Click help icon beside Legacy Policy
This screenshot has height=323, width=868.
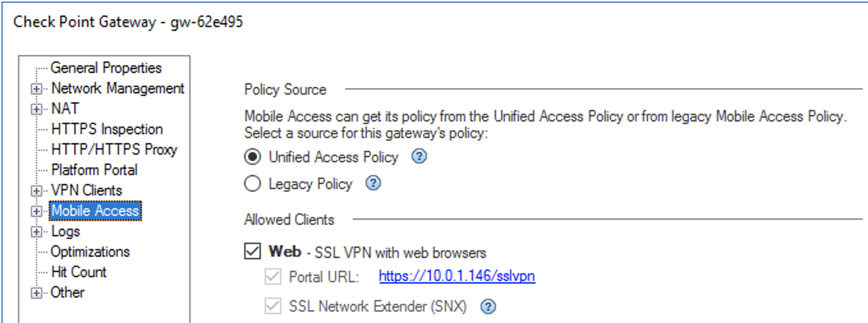tap(373, 184)
